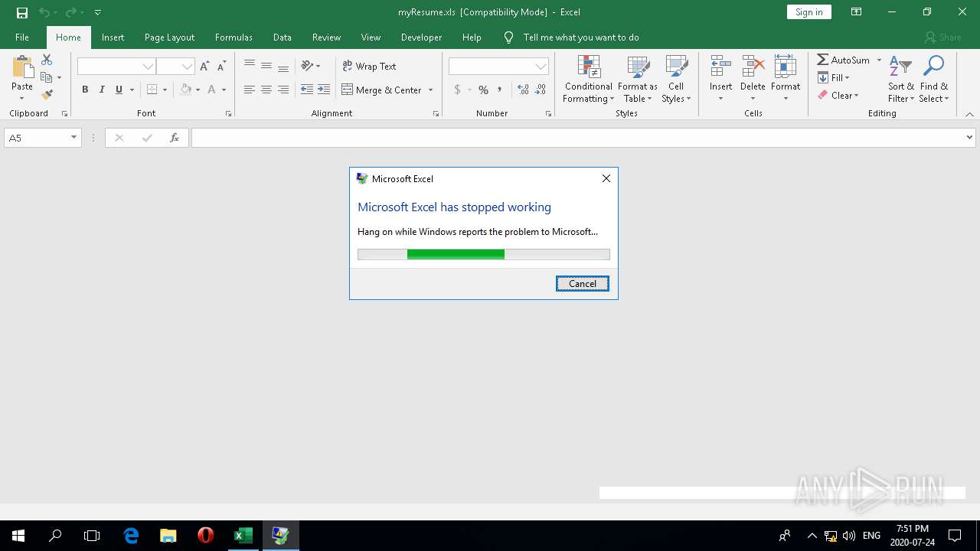
Task: Click Comma Style icon
Action: click(x=500, y=90)
